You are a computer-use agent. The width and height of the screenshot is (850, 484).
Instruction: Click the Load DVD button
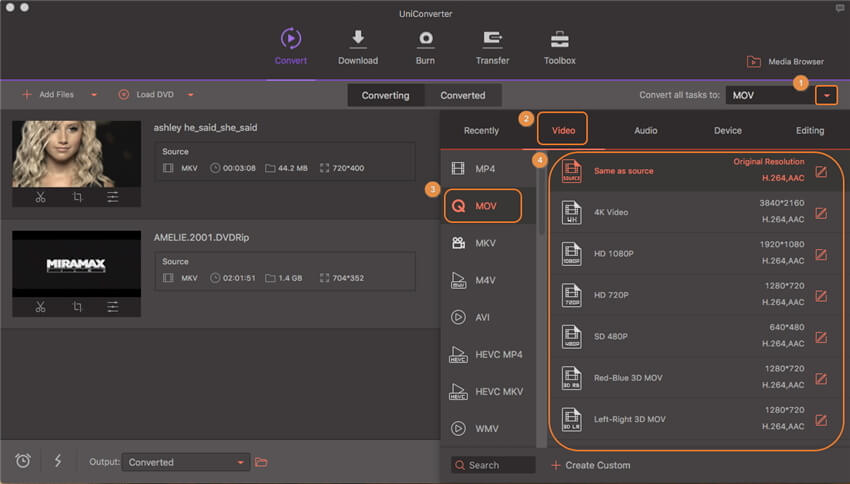pos(146,94)
